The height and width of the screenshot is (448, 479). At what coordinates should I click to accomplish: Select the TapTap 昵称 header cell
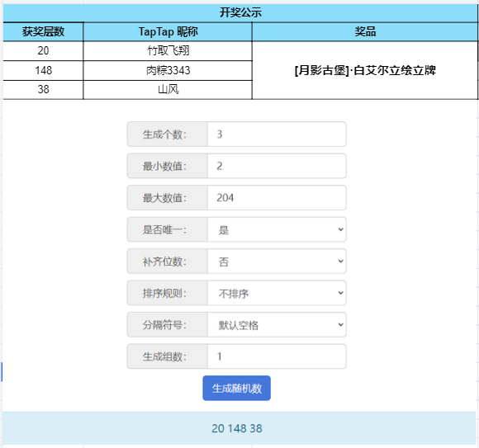coord(168,31)
